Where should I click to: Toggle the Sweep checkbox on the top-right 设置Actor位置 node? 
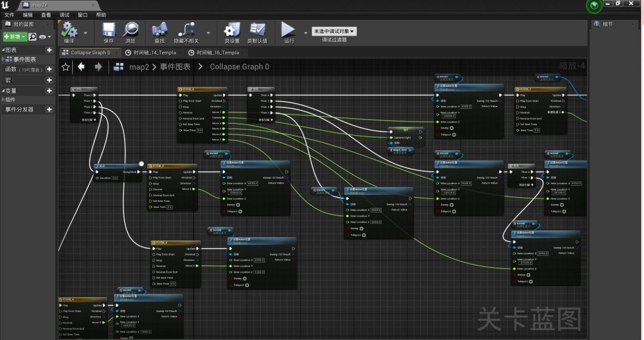coord(451,127)
